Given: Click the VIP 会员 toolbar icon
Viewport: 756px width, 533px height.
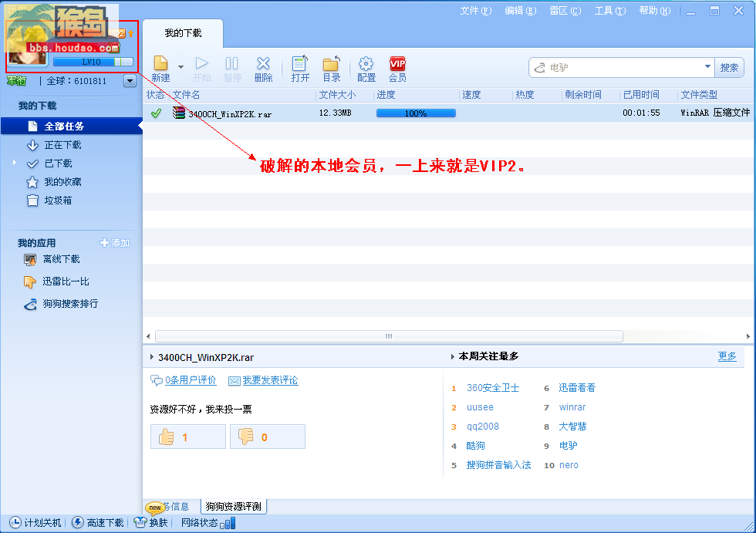Looking at the screenshot, I should click(397, 69).
